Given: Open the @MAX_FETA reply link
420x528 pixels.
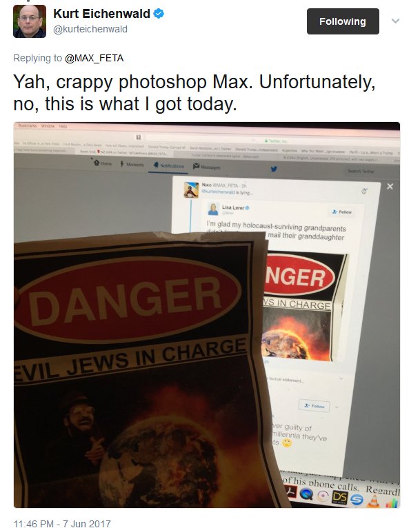Looking at the screenshot, I should 94,59.
